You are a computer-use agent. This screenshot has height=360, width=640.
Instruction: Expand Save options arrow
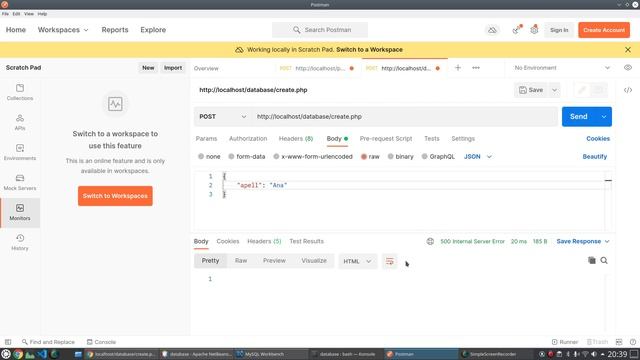554,90
